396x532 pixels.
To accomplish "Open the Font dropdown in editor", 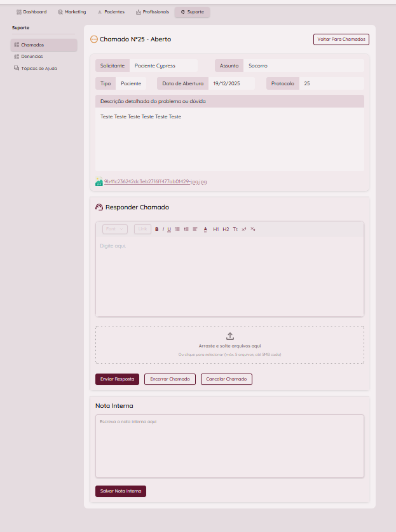I will point(114,229).
